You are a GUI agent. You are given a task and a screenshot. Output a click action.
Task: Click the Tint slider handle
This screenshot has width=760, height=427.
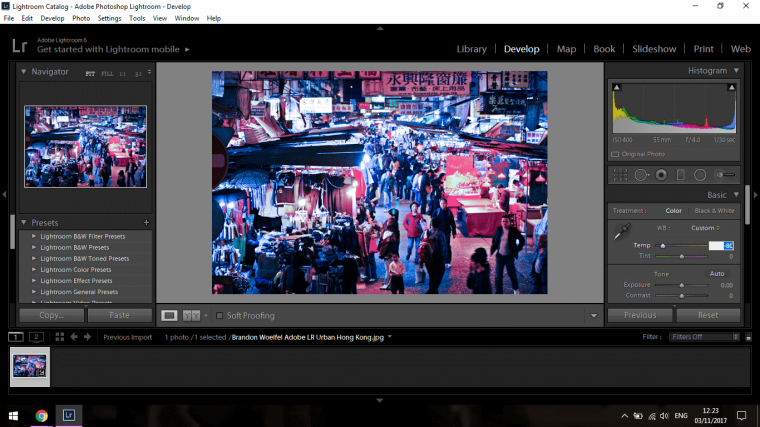coord(681,256)
